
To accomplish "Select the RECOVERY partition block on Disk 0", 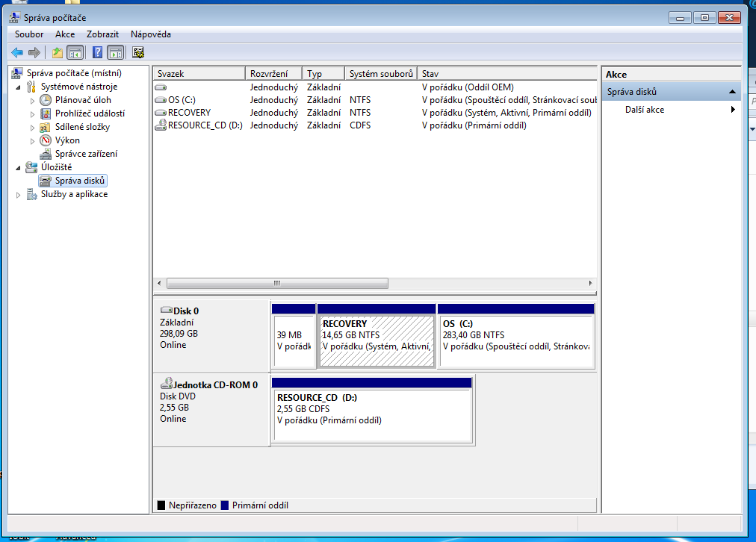I will (x=377, y=340).
